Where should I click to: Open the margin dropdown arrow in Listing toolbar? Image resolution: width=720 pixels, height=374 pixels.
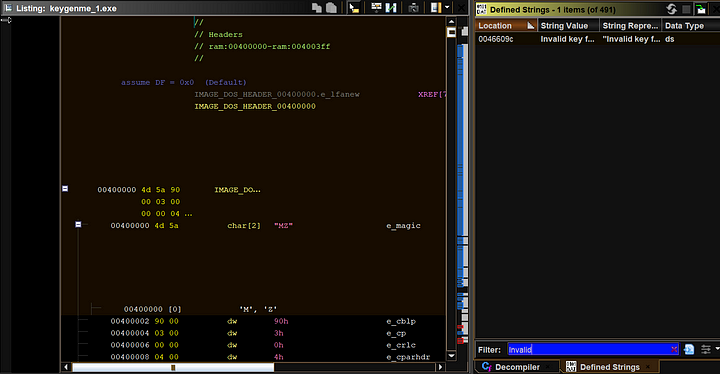click(x=447, y=7)
